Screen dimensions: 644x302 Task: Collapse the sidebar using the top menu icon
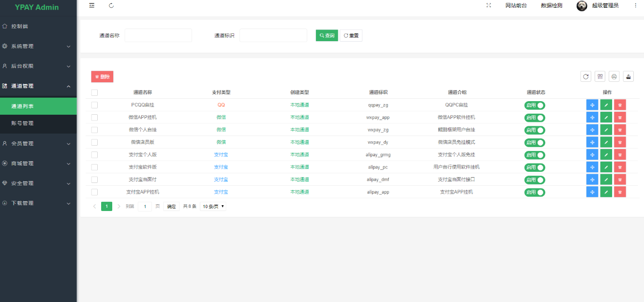(92, 5)
